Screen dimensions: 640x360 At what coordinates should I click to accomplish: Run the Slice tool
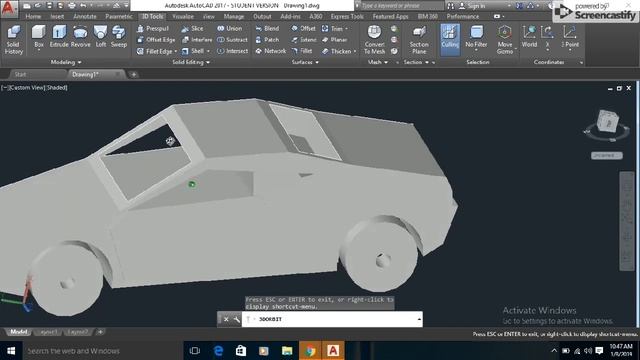pos(192,29)
